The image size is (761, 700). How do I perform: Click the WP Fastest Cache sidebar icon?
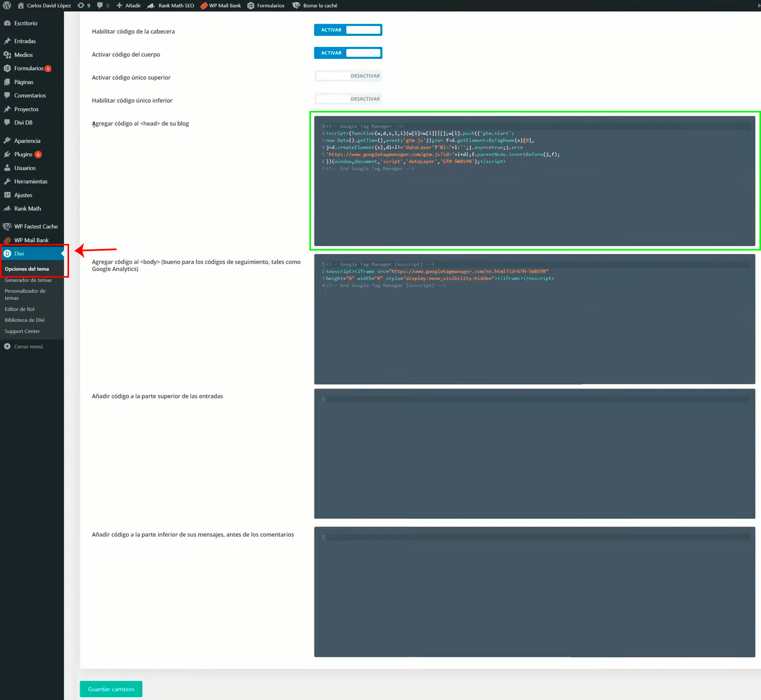(7, 227)
